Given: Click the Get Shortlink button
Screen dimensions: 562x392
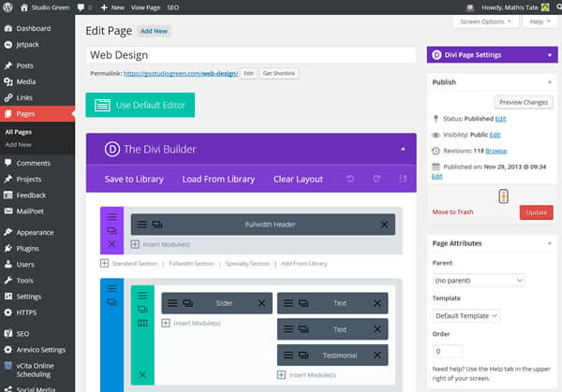Looking at the screenshot, I should click(279, 73).
